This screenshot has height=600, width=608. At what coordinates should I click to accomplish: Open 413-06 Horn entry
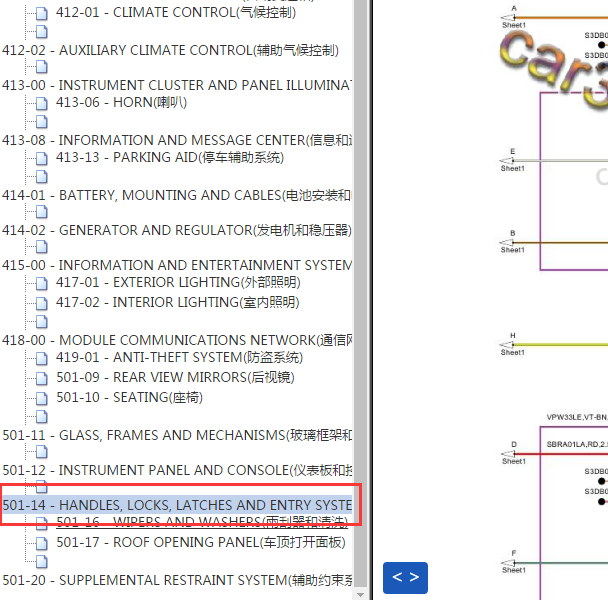[x=121, y=102]
